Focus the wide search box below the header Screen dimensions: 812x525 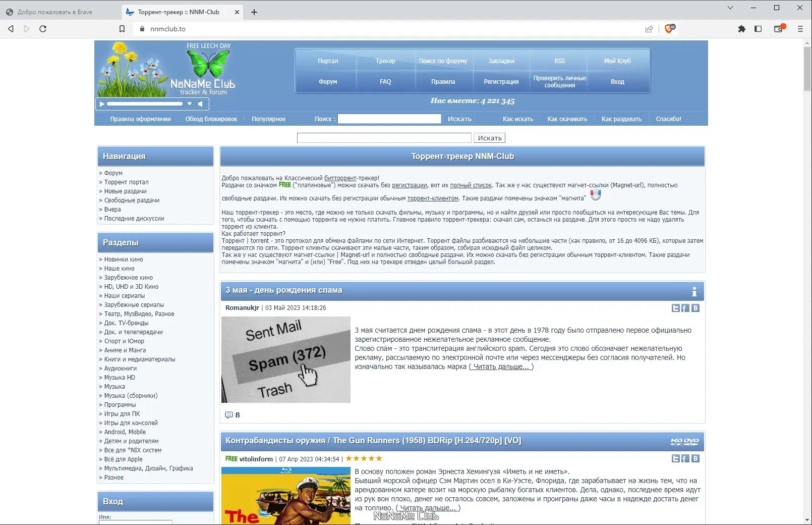(x=384, y=138)
